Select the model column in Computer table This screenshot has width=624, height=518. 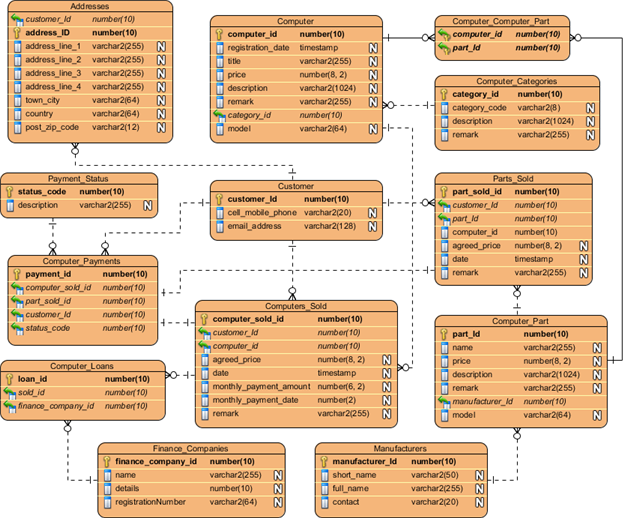point(239,129)
